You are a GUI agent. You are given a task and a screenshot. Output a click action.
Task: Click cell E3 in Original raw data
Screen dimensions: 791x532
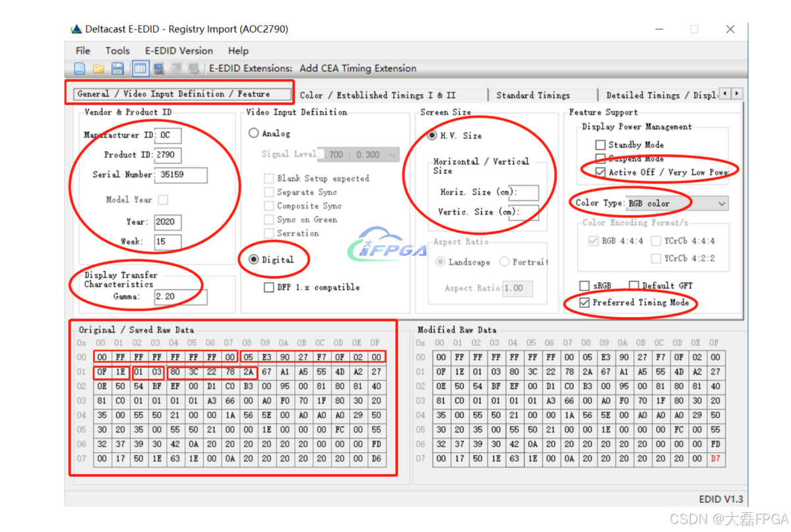click(267, 357)
